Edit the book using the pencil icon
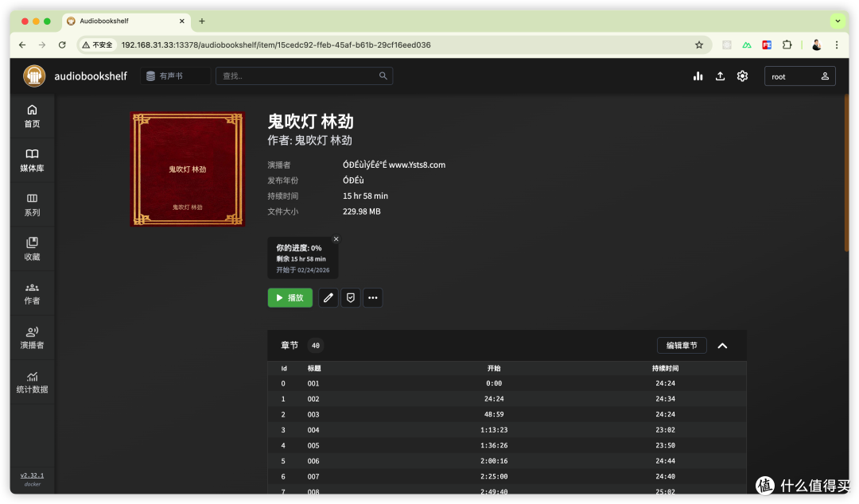 (x=328, y=297)
